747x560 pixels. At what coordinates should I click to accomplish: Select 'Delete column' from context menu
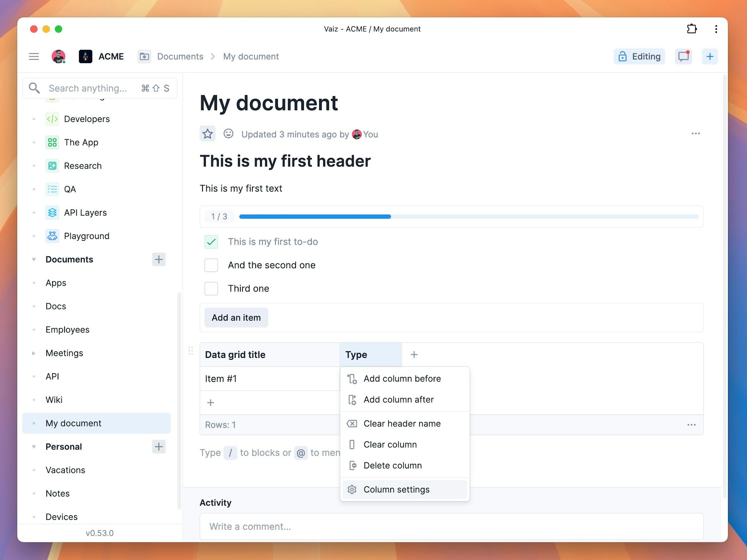[392, 465]
